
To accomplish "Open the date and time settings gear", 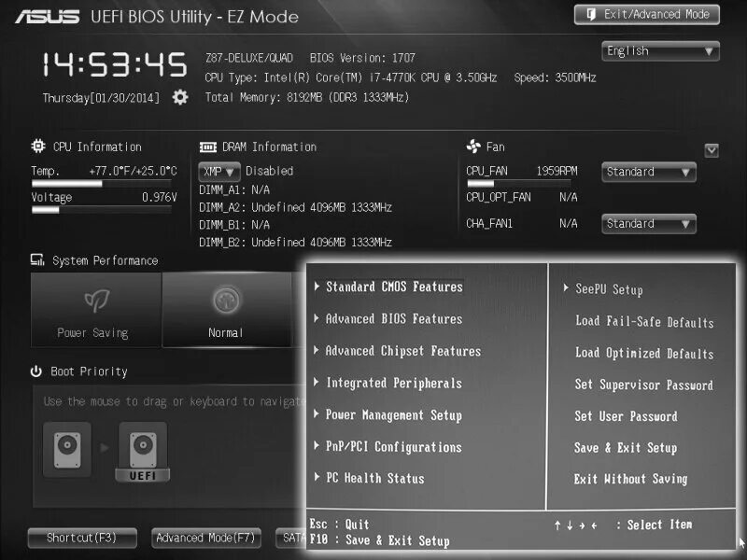I will (x=180, y=97).
